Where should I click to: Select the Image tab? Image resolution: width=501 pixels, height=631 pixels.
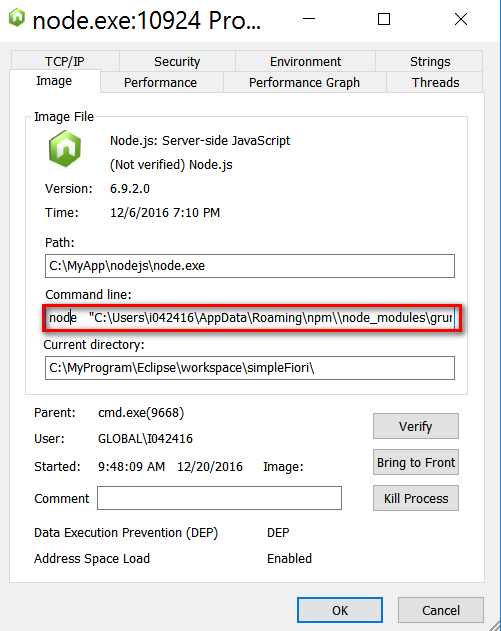click(x=55, y=81)
